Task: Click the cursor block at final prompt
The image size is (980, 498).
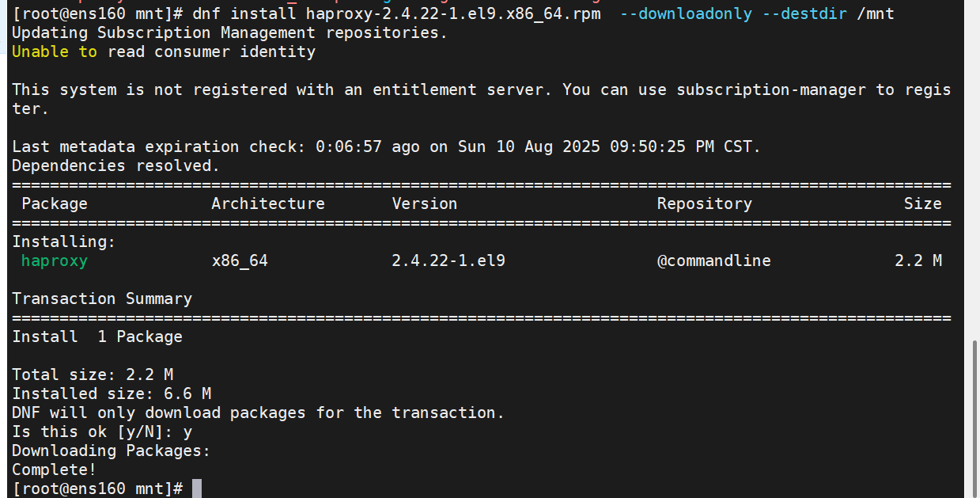Action: coord(197,488)
